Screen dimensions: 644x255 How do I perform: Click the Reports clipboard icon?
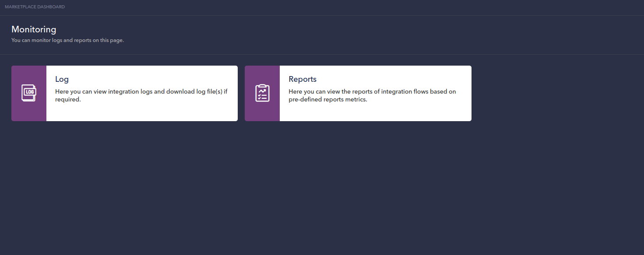pos(262,93)
